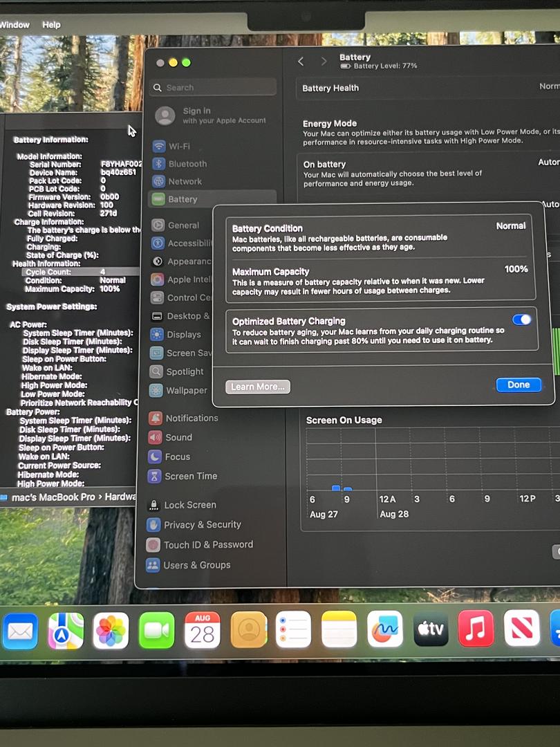
Task: Disable Optimized Battery Charging switch
Action: coord(522,320)
